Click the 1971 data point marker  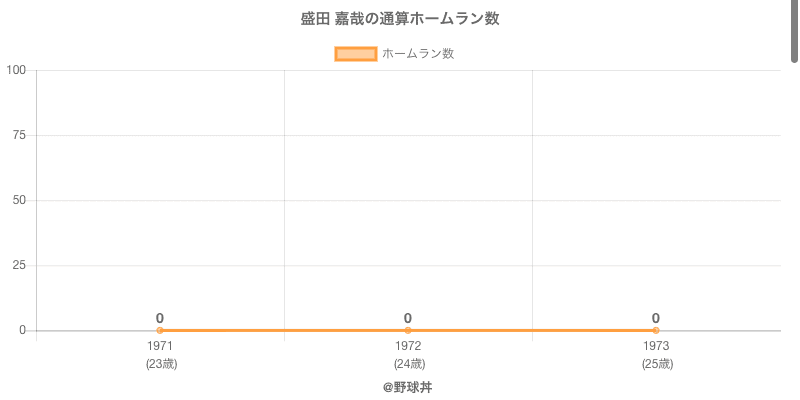pos(160,330)
